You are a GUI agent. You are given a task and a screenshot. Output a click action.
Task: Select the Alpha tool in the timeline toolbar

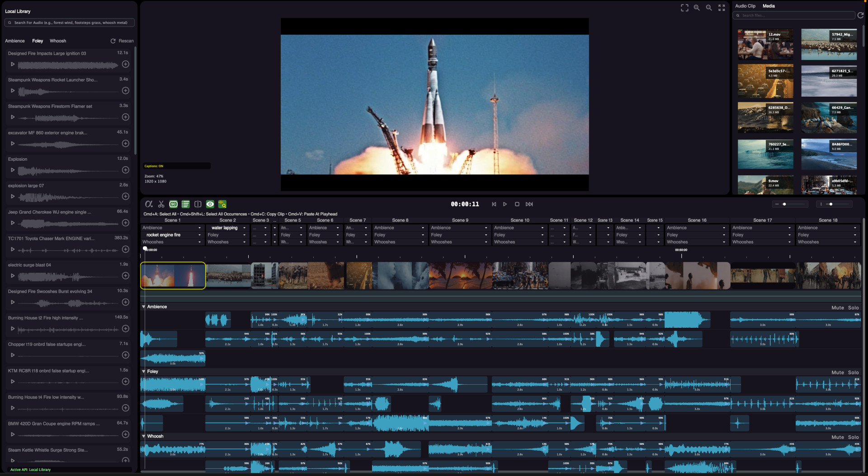149,204
